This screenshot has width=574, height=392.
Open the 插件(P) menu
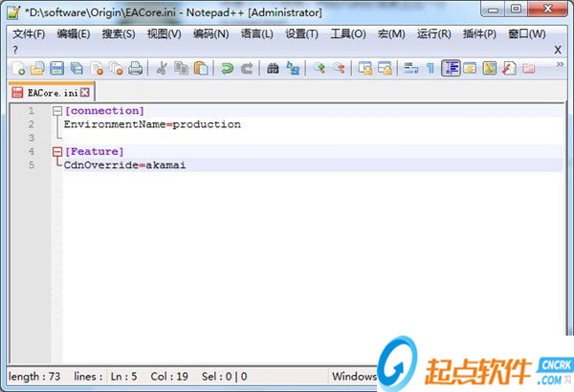click(x=479, y=34)
